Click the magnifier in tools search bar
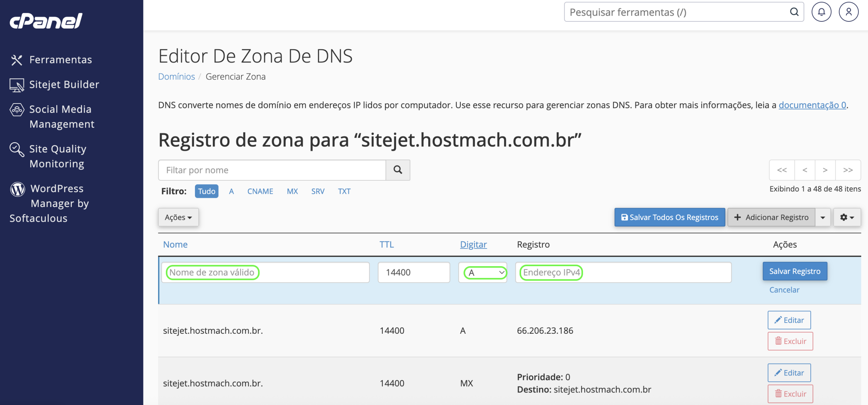The height and width of the screenshot is (405, 868). 794,12
